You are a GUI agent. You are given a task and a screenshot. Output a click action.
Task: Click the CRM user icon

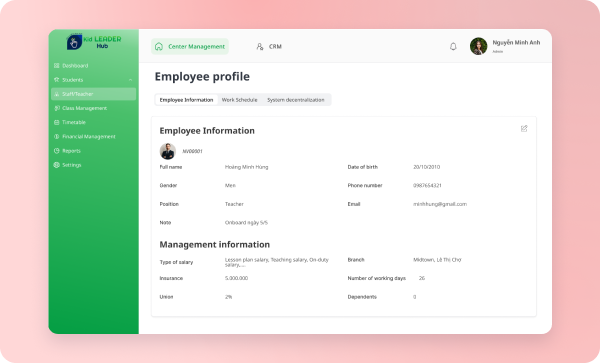260,47
